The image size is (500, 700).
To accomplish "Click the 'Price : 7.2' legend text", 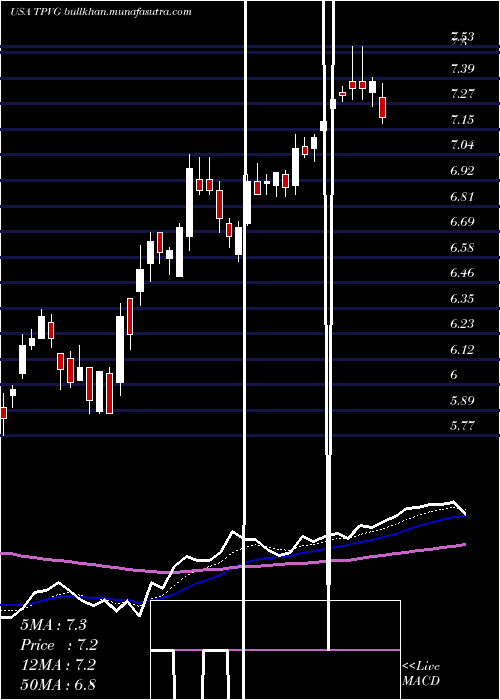I will point(59,645).
